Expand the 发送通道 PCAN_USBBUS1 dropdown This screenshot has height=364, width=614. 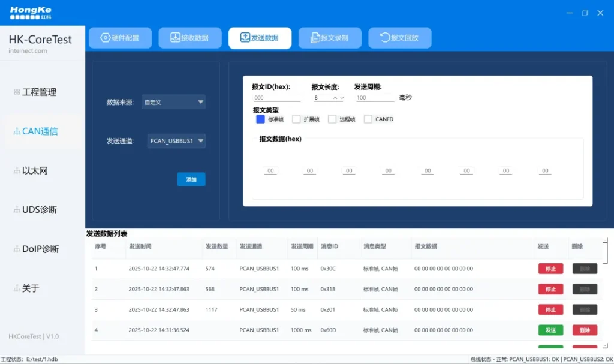point(176,141)
